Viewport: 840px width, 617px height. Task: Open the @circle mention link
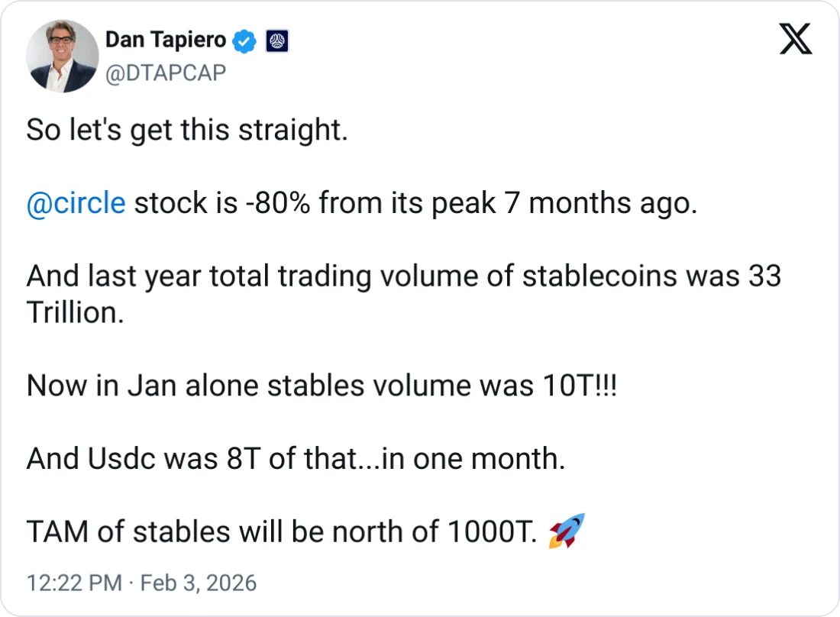pos(76,204)
